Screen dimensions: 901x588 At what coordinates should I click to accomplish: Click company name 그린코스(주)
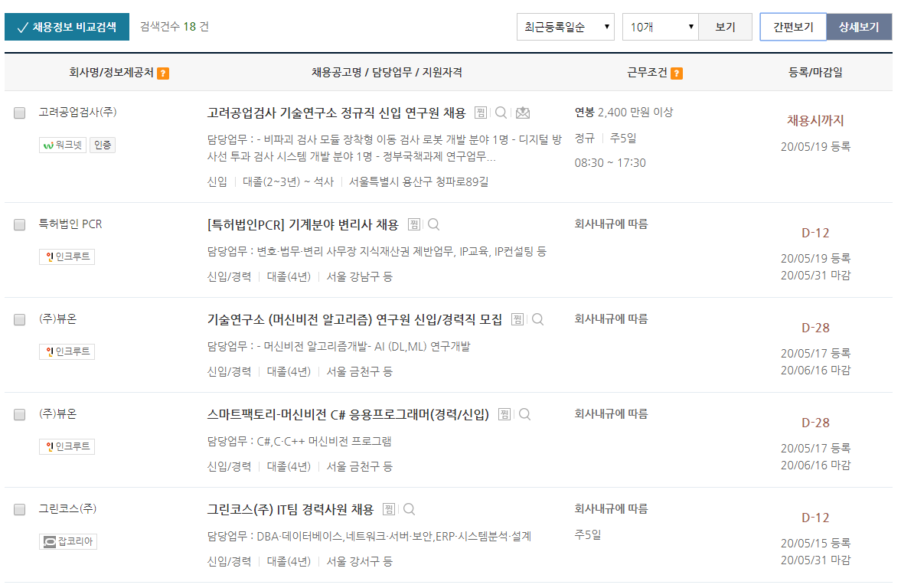pyautogui.click(x=67, y=508)
